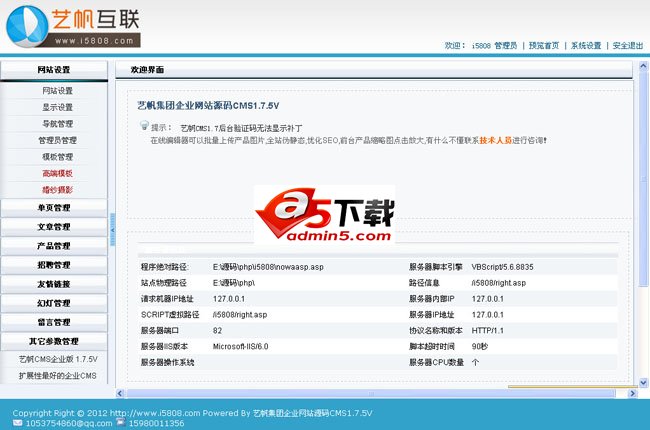Click the 站点物理路径 value E:\源码\php\
650x430 pixels.
point(234,283)
